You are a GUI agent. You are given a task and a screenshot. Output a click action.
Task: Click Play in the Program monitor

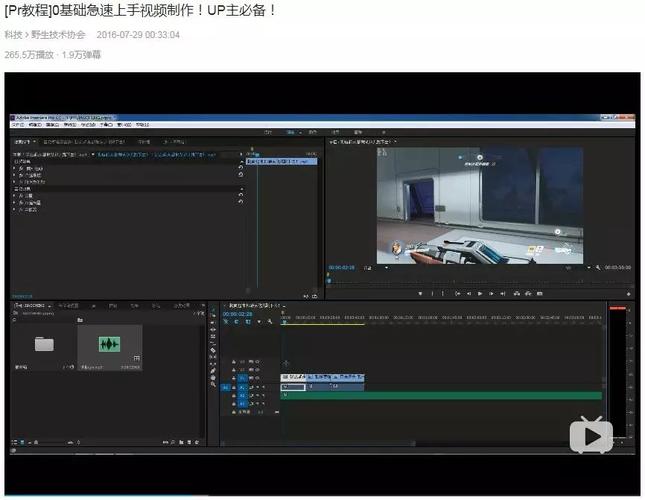click(480, 294)
